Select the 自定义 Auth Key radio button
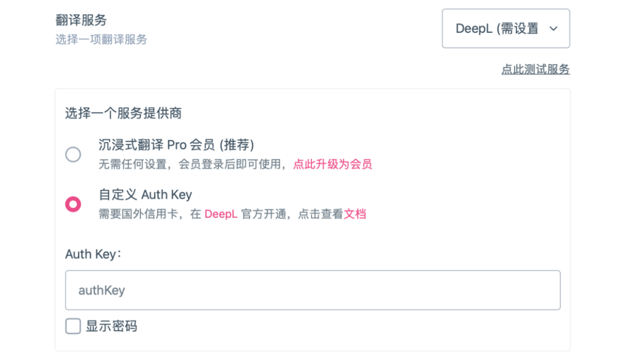 point(73,204)
